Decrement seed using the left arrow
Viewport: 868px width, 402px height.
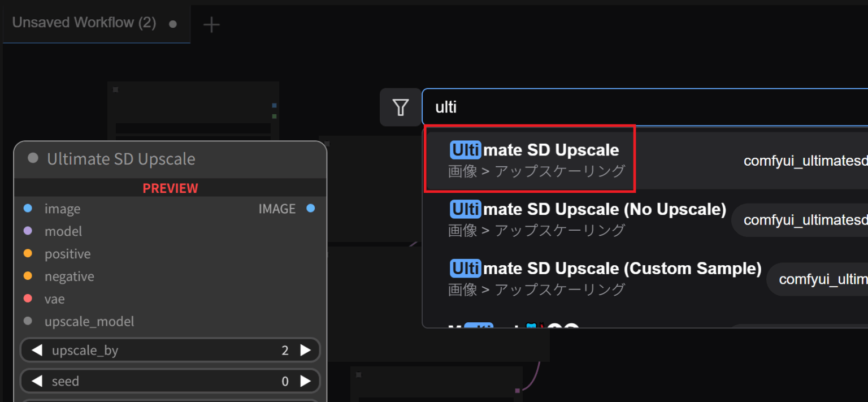pyautogui.click(x=36, y=381)
